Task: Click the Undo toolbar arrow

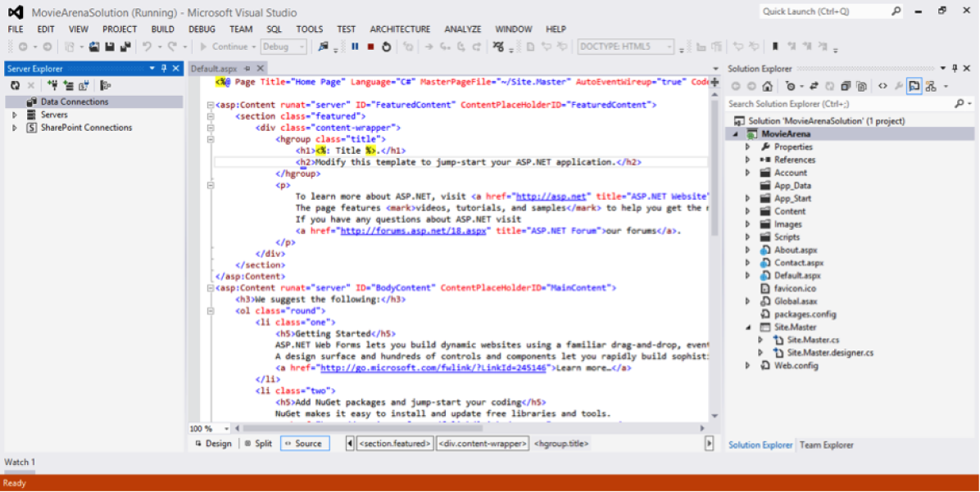Action: coord(147,47)
